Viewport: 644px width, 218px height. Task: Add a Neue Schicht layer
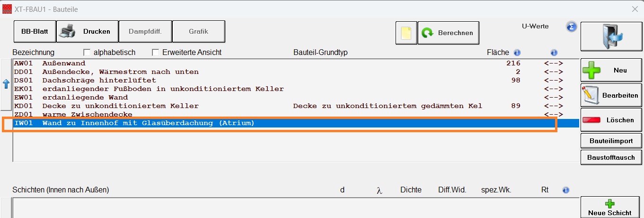(611, 208)
